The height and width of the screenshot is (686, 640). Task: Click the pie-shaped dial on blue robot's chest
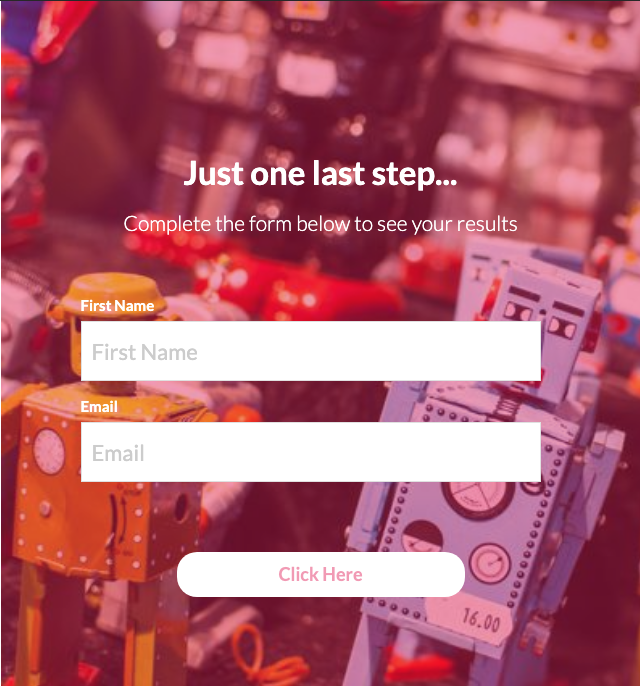[477, 497]
